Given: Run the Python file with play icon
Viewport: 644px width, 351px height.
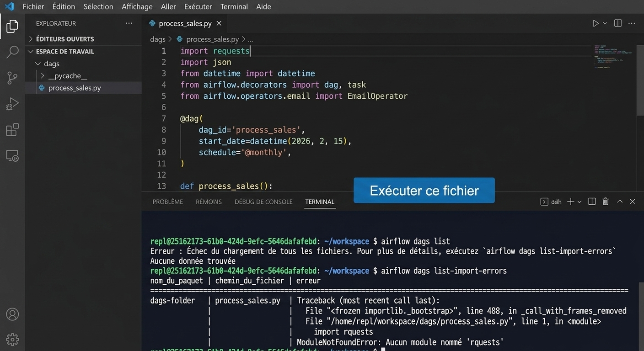Looking at the screenshot, I should [x=596, y=23].
